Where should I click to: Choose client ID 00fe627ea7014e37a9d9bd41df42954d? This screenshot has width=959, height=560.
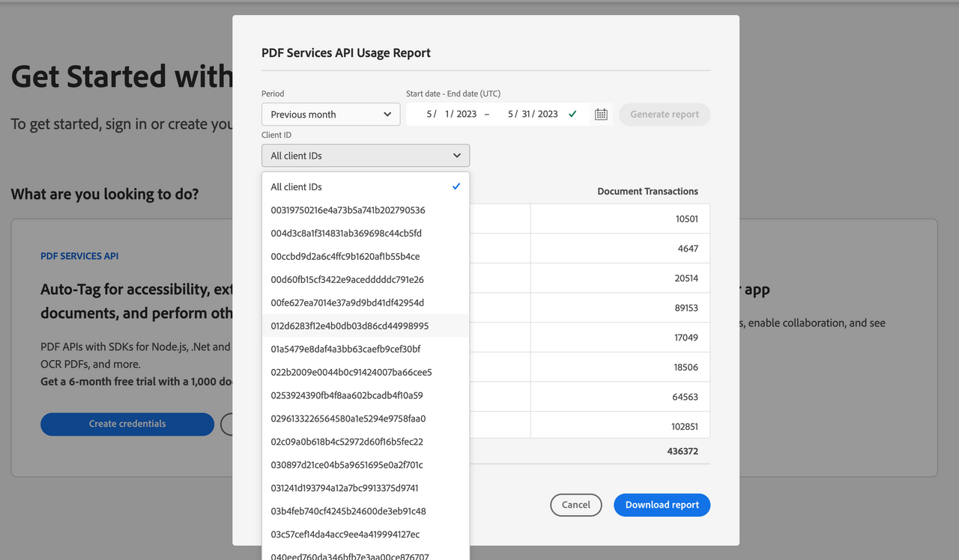point(366,303)
